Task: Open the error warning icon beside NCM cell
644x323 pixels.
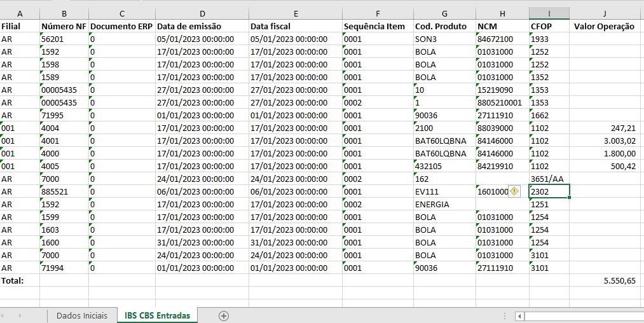Action: click(515, 191)
